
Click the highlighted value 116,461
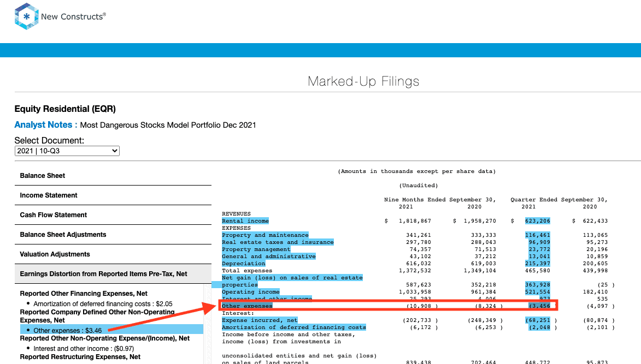coord(538,235)
